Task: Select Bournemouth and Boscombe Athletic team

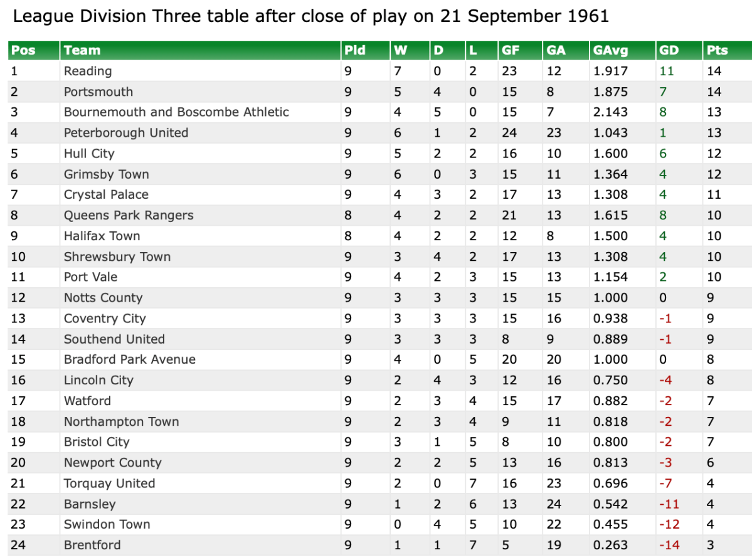Action: coord(176,112)
